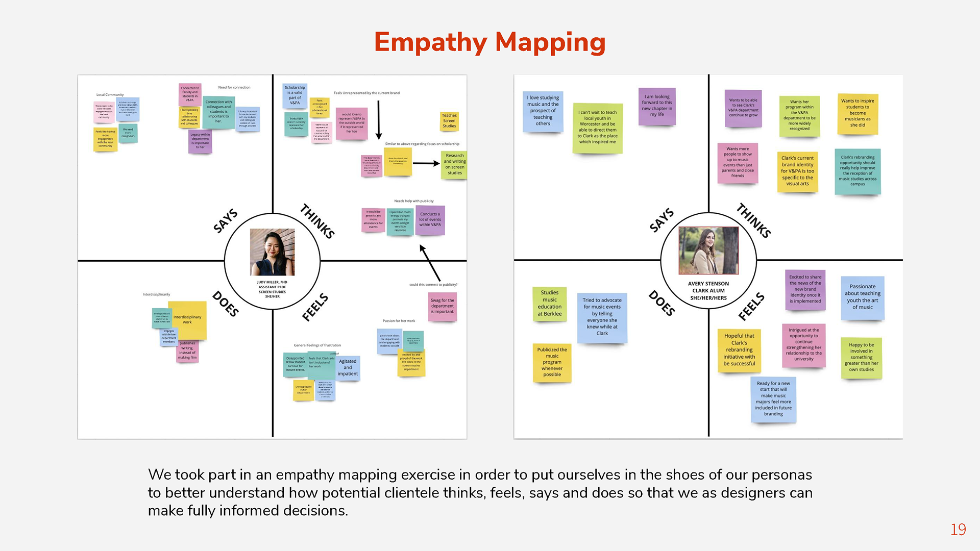Select 'Conducts a lot of events' purple note
This screenshot has height=551, width=980.
[x=430, y=219]
